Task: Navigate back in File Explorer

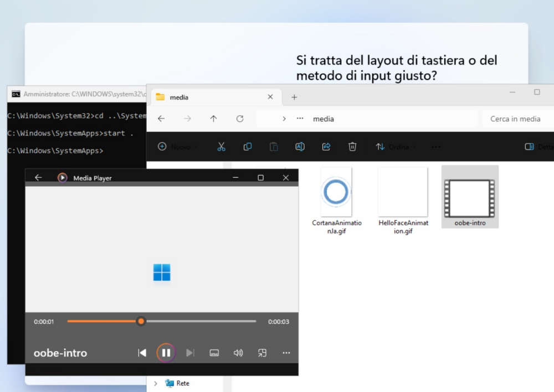Action: click(161, 118)
